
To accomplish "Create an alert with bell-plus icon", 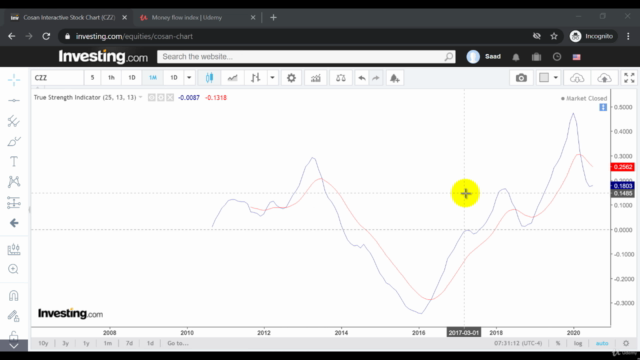I will pyautogui.click(x=394, y=78).
